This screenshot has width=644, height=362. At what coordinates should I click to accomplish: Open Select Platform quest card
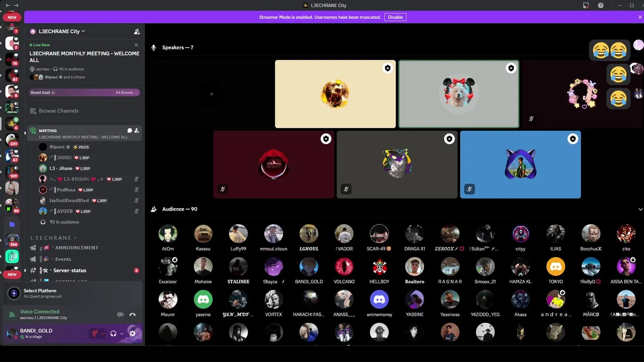(72, 293)
